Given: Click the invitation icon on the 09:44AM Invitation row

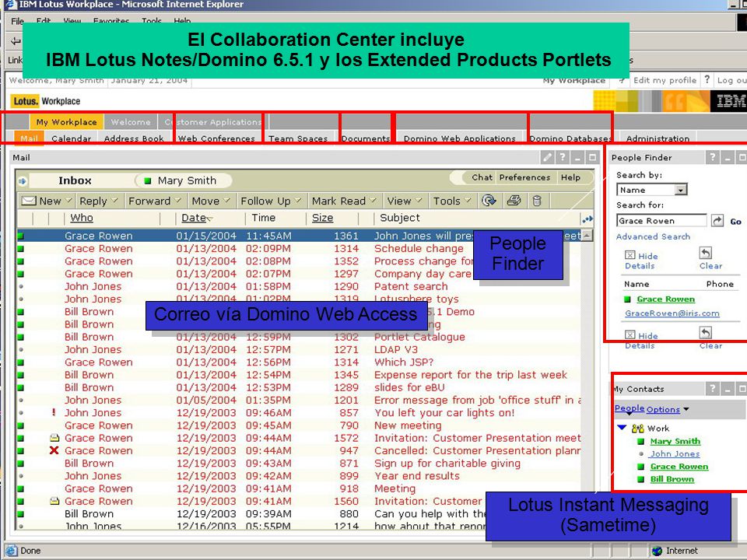Looking at the screenshot, I should tap(54, 438).
